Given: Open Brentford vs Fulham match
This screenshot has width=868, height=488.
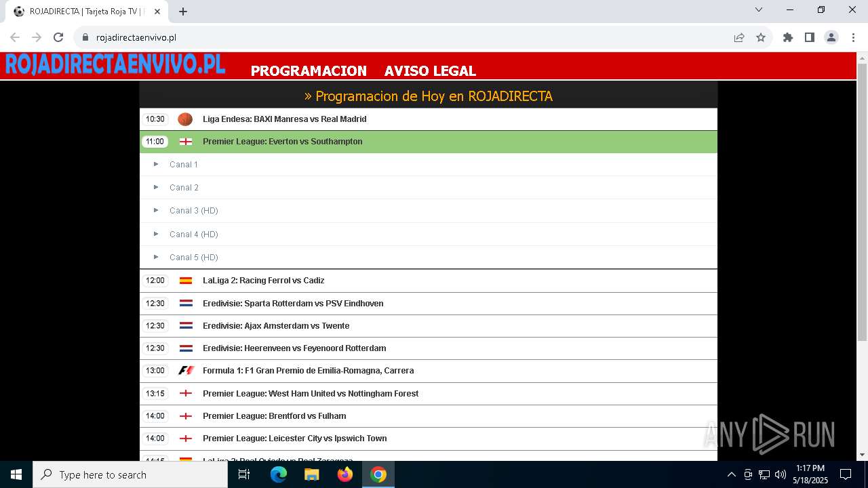Looking at the screenshot, I should pos(428,416).
